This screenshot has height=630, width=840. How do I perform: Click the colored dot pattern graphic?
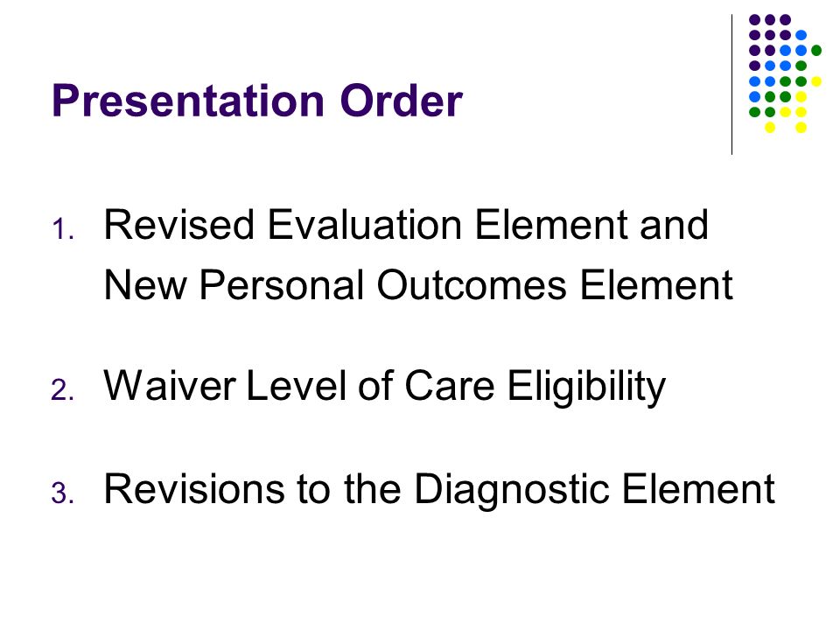(x=785, y=73)
